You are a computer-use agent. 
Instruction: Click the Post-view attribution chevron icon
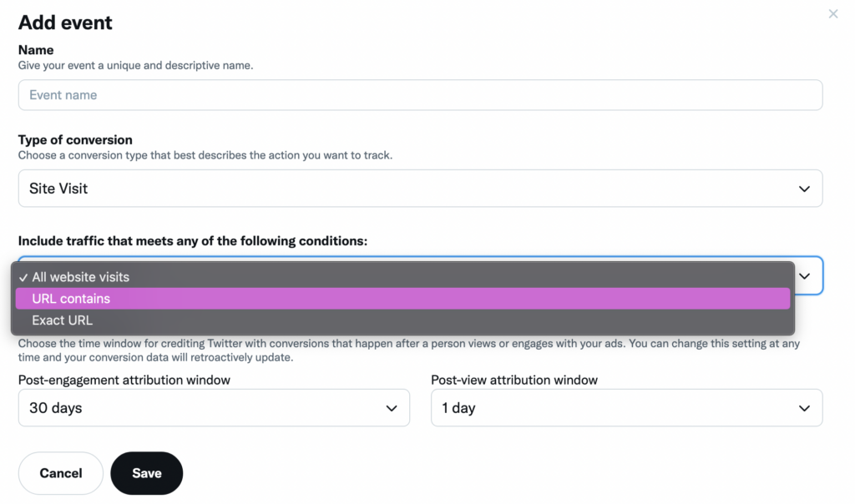click(805, 408)
